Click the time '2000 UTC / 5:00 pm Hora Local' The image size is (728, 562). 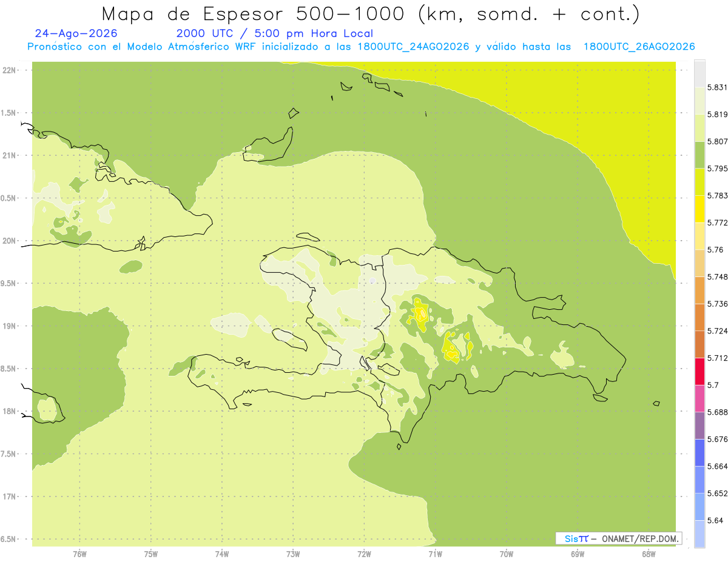275,33
